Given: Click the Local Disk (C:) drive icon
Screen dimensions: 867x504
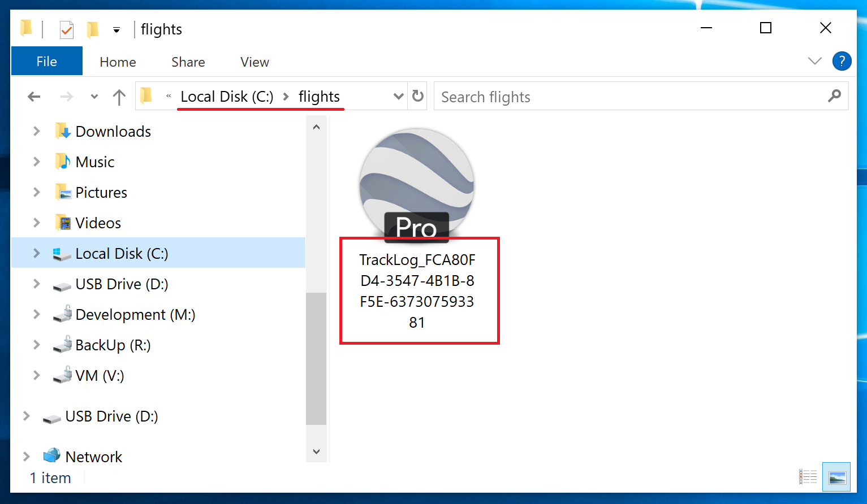Looking at the screenshot, I should 62,254.
